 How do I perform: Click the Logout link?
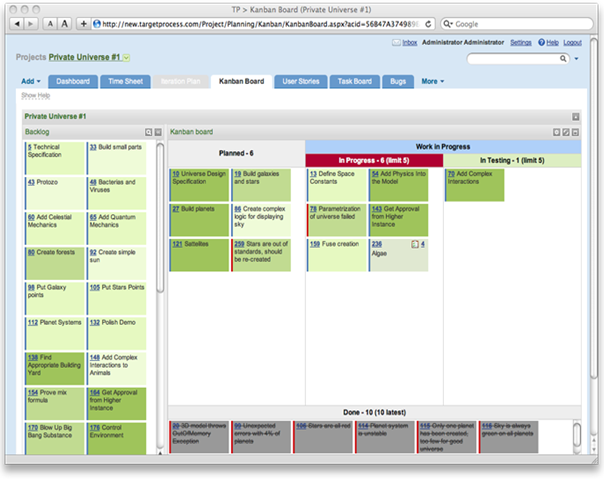coord(572,42)
